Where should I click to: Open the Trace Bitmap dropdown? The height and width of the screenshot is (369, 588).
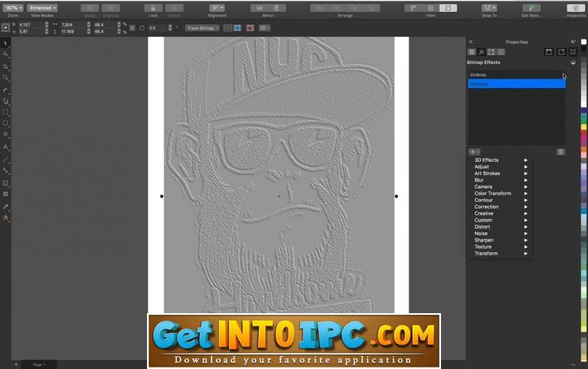click(202, 28)
